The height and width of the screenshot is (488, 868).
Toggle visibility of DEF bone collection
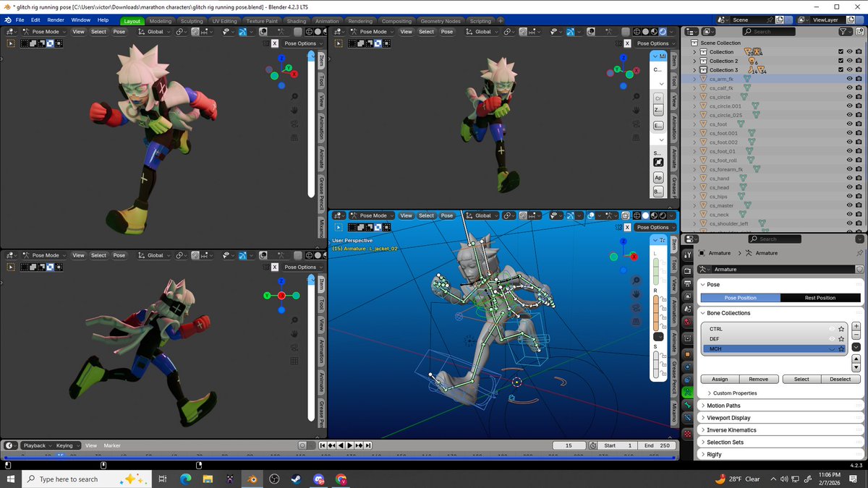(832, 339)
